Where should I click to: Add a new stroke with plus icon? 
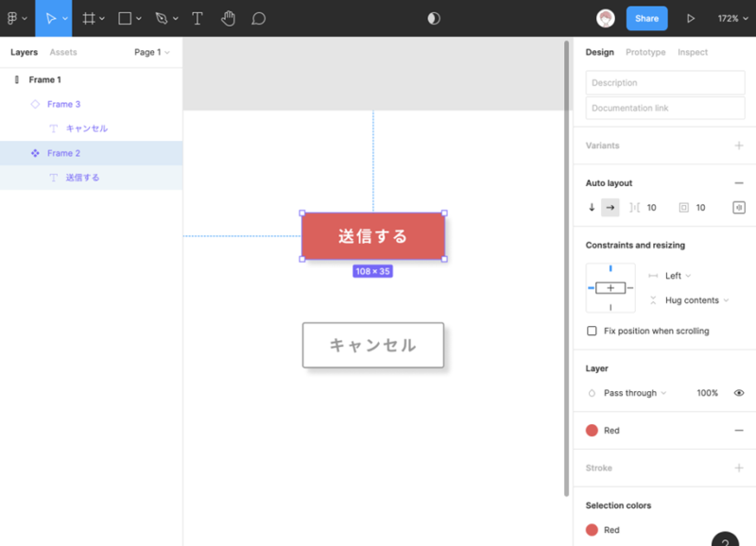tap(739, 468)
